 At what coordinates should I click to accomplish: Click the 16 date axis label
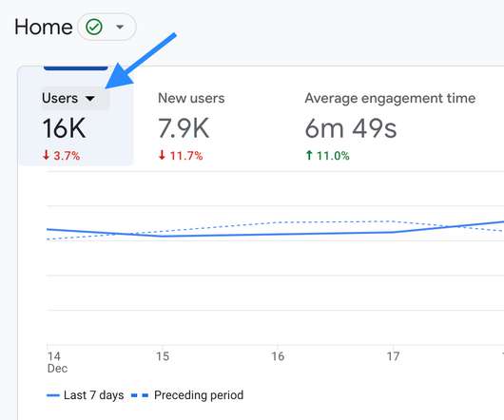click(278, 356)
